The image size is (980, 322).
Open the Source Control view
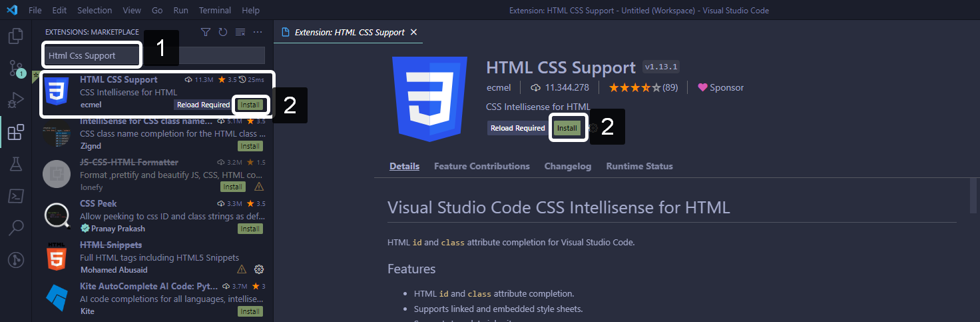tap(15, 68)
